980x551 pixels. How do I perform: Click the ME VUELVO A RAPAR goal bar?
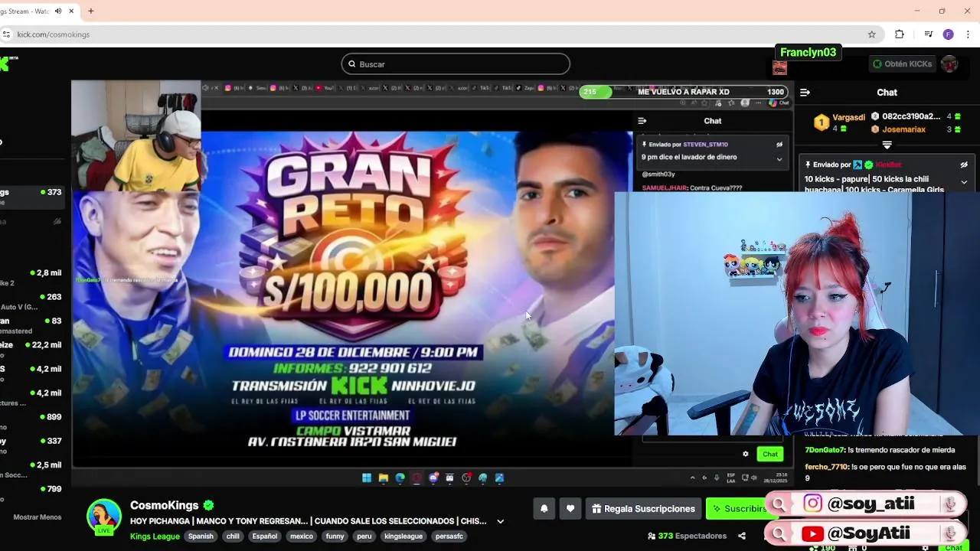[x=684, y=92]
